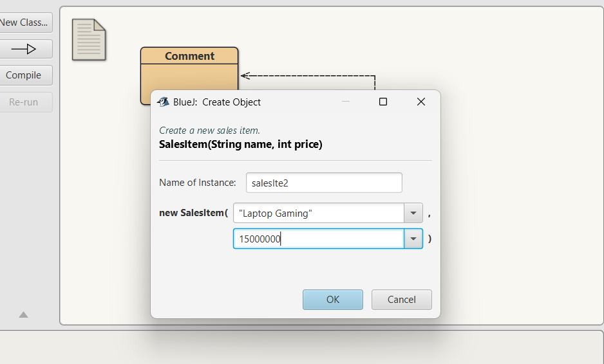
Task: Confirm object creation with OK
Action: 332,299
